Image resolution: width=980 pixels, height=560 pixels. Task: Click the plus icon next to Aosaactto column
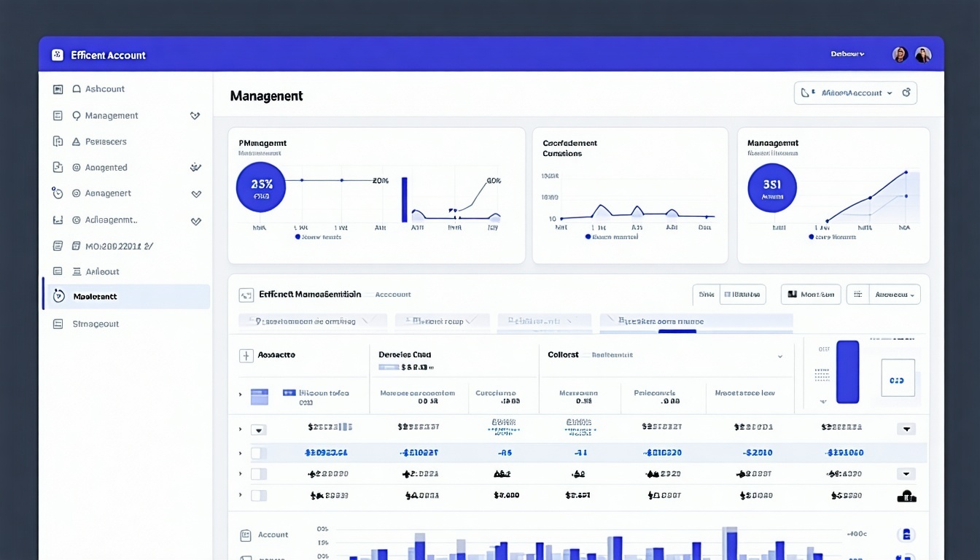pyautogui.click(x=246, y=355)
